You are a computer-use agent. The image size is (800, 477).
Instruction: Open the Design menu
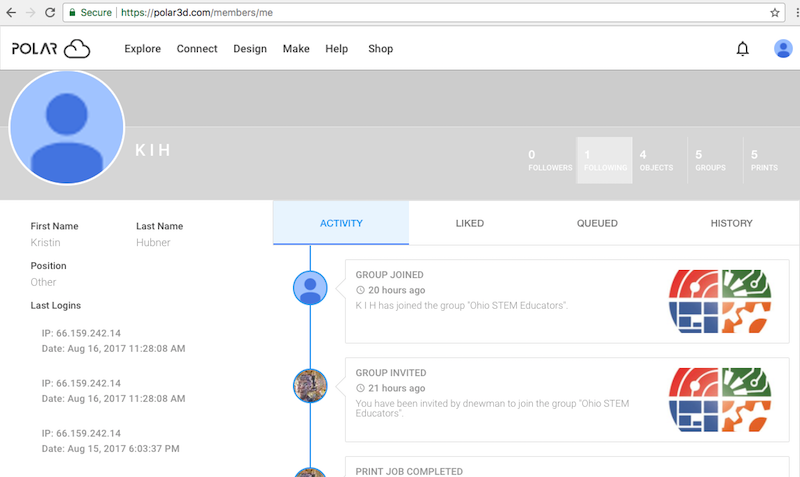(x=250, y=48)
